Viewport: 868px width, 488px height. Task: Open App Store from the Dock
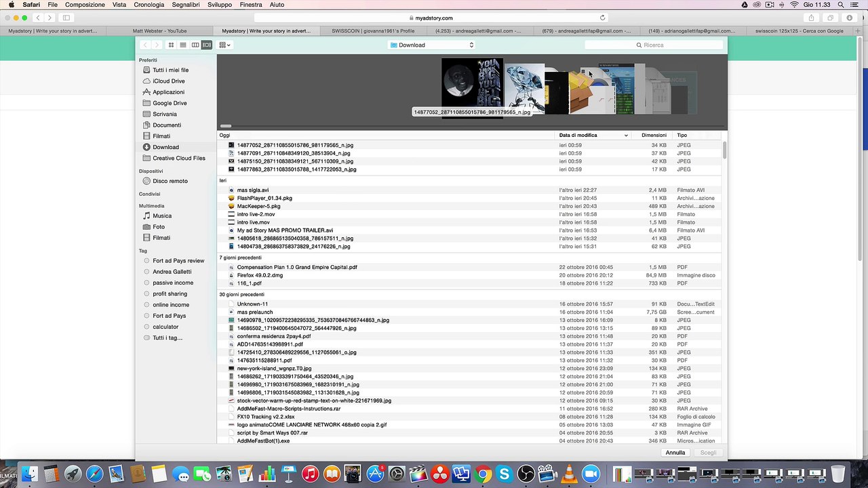(375, 474)
